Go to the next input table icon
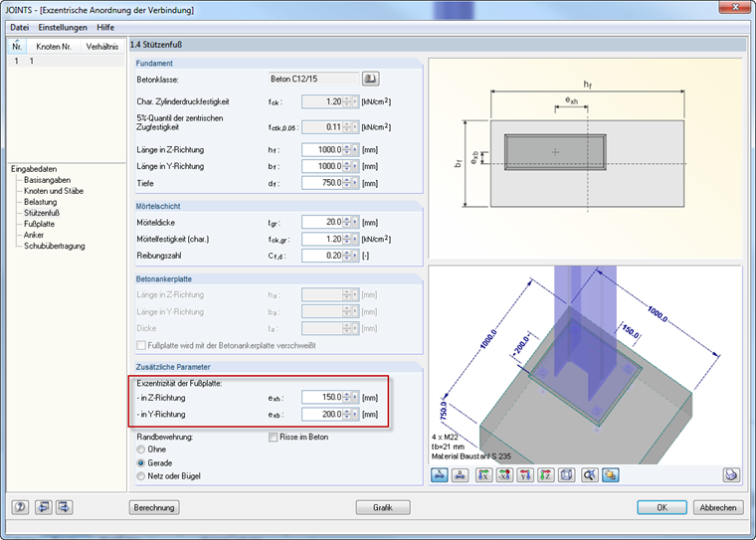Screen dimensions: 756x540 [64, 507]
